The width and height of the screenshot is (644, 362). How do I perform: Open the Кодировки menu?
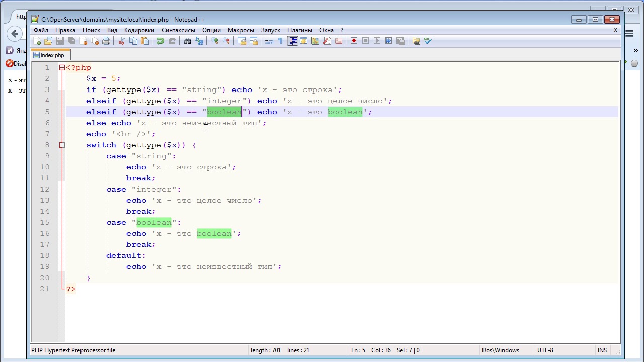click(x=139, y=30)
